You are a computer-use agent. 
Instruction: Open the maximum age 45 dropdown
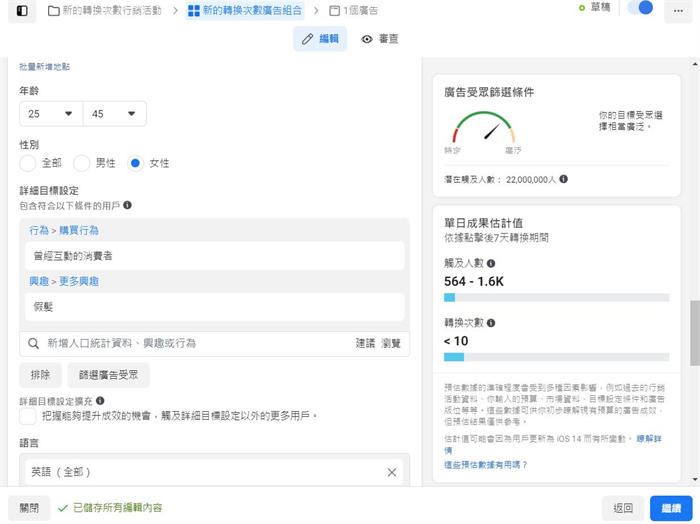click(114, 114)
